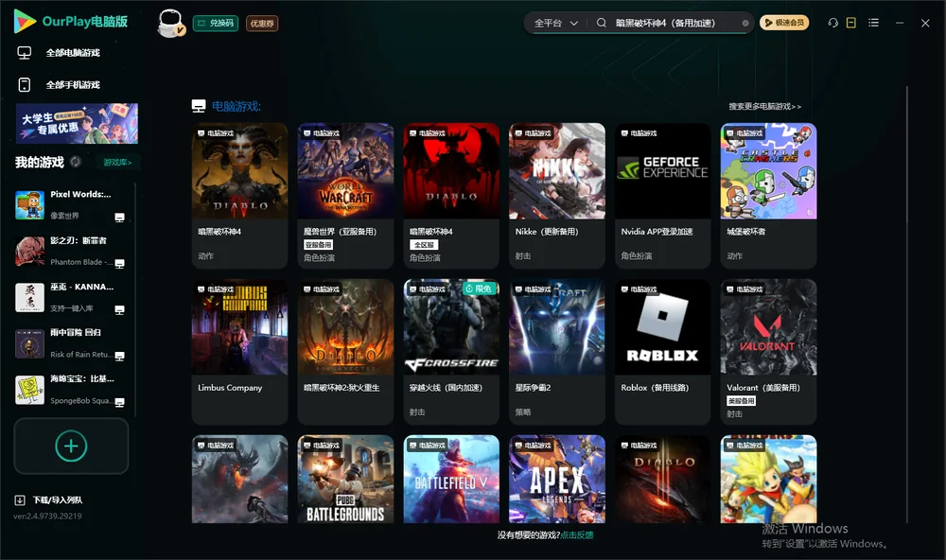The width and height of the screenshot is (946, 560).
Task: Open the coupon (优惠券) button
Action: tap(262, 24)
